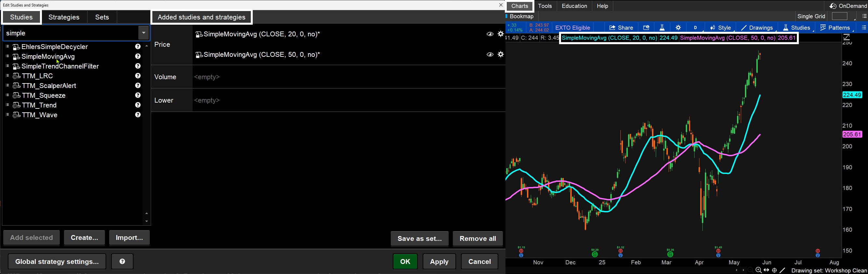Click the Remove all button

pyautogui.click(x=478, y=239)
